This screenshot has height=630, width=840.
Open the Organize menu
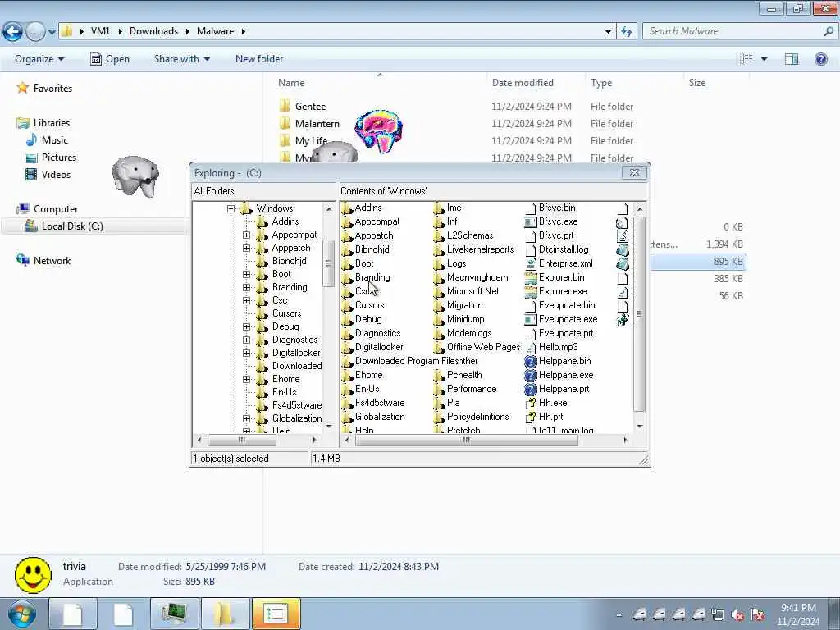[x=39, y=59]
